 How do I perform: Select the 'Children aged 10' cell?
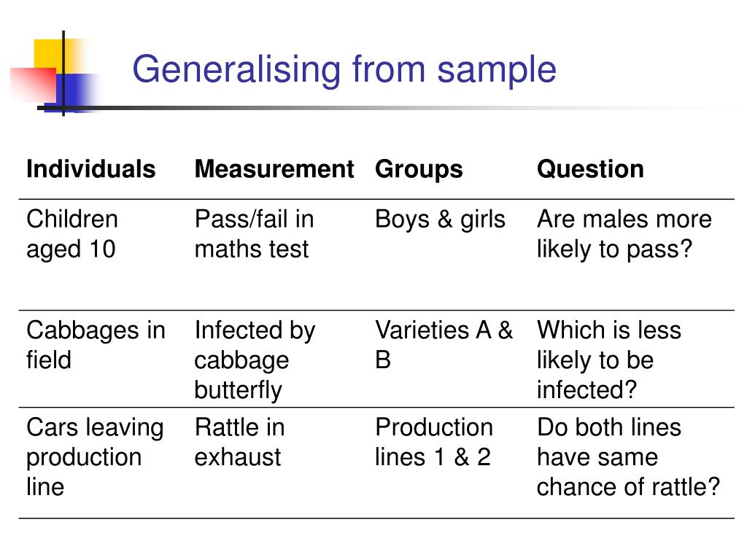(72, 234)
